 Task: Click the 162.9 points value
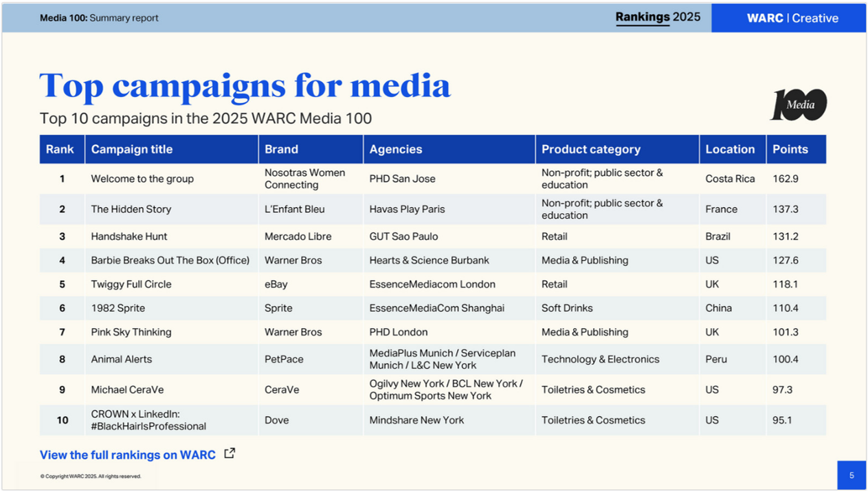786,179
